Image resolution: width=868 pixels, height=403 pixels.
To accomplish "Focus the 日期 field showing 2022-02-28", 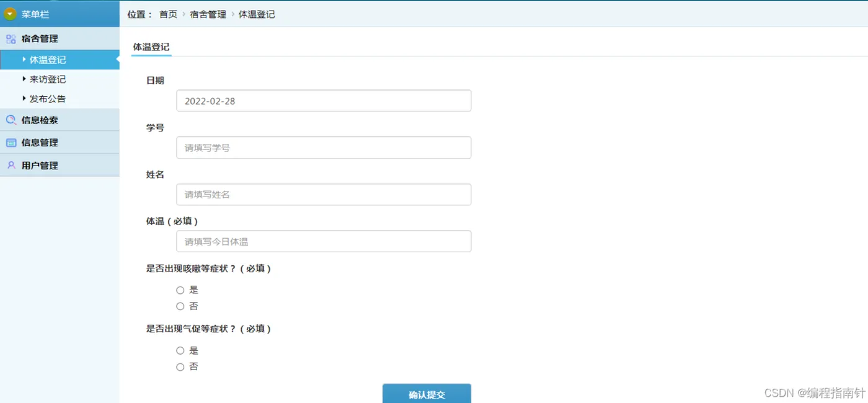I will (324, 101).
